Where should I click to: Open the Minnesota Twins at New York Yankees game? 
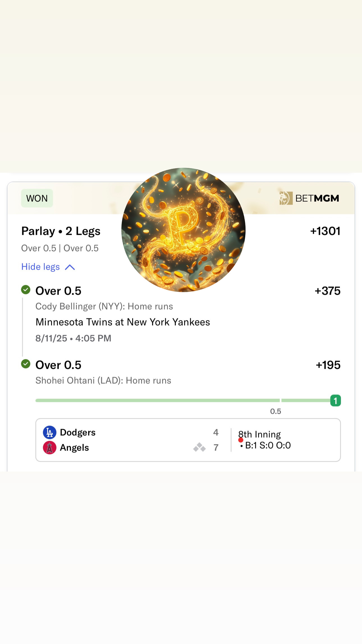pyautogui.click(x=123, y=322)
